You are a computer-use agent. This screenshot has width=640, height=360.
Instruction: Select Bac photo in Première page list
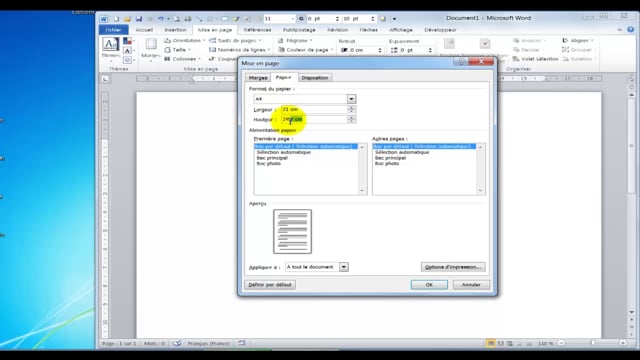coord(268,164)
